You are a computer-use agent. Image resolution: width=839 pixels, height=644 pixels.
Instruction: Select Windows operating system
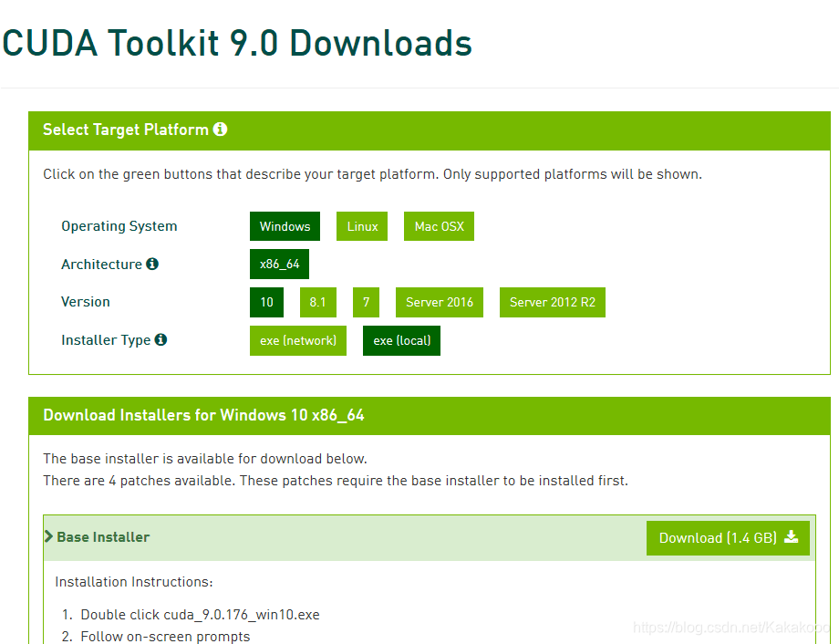[285, 226]
